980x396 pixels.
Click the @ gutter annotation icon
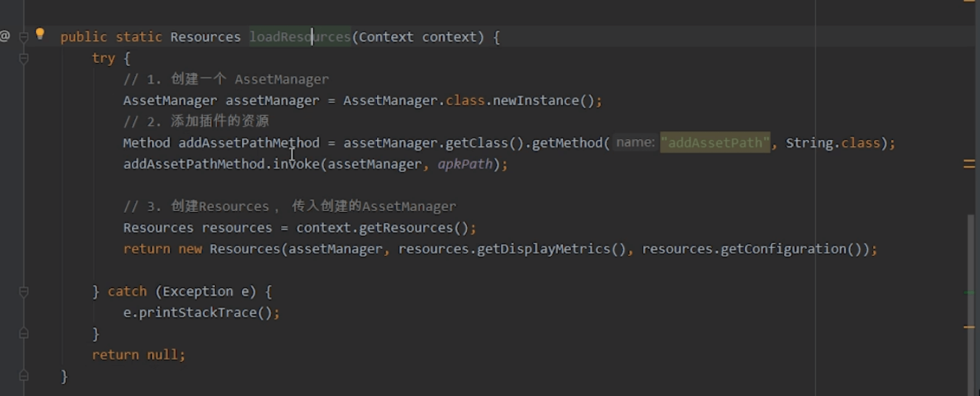tap(5, 36)
